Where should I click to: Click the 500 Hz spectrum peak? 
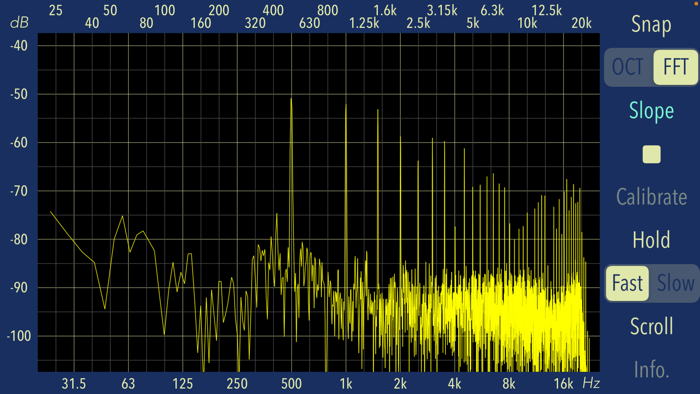[x=291, y=100]
